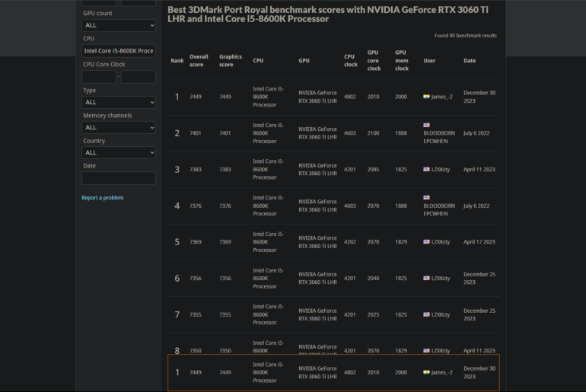586x392 pixels.
Task: Click the GPU count filter label
Action: tap(97, 13)
